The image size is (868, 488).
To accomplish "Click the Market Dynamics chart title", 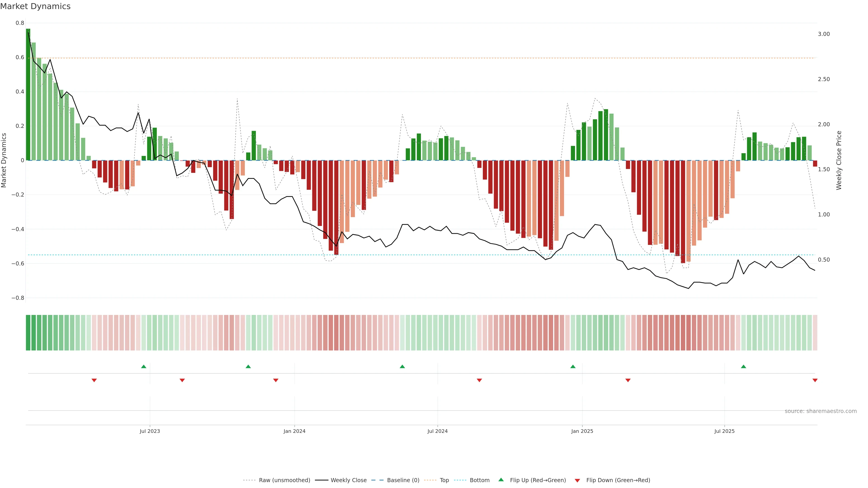I will pos(35,6).
